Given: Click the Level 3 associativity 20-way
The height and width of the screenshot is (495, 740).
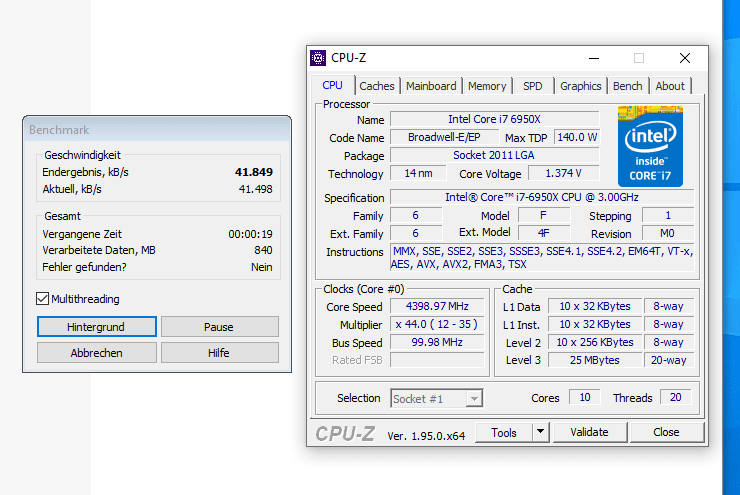Looking at the screenshot, I should tap(669, 360).
